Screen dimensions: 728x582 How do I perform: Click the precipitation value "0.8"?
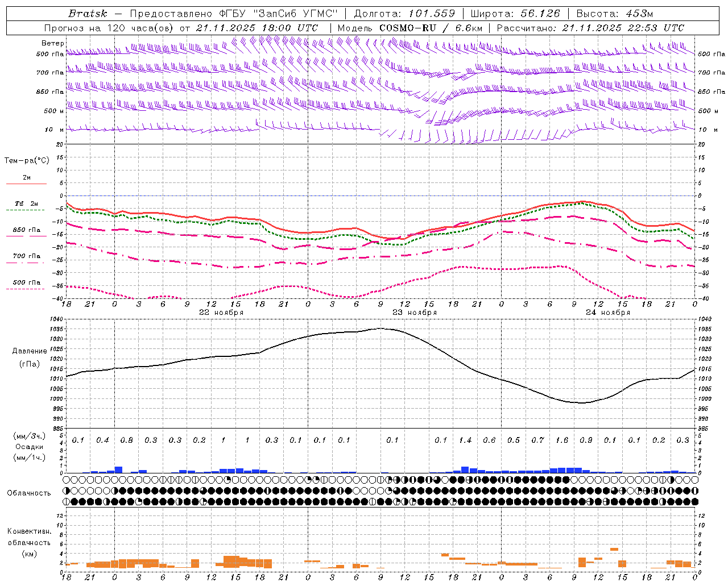tap(126, 440)
